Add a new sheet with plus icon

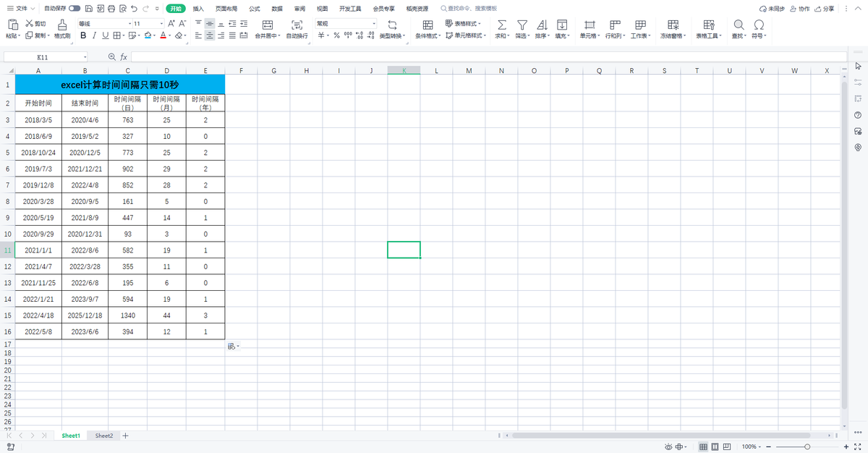click(x=126, y=436)
